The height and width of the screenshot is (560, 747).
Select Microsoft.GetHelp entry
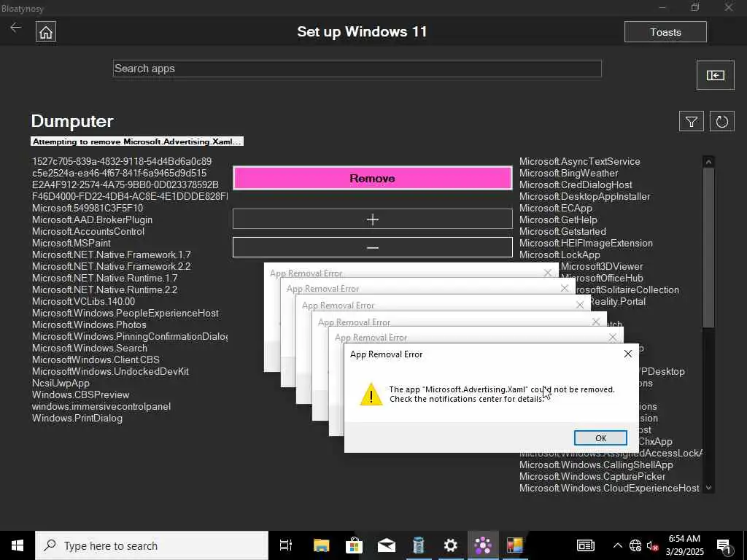[x=558, y=220]
